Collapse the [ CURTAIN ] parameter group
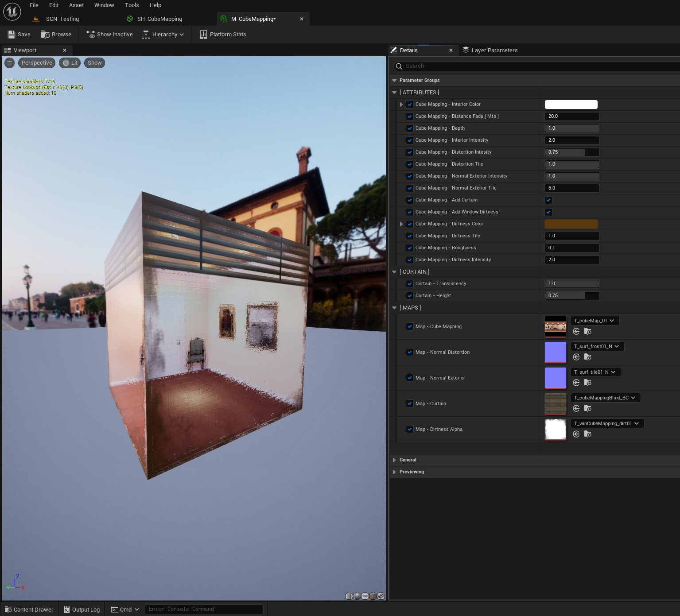The height and width of the screenshot is (616, 680). point(394,271)
